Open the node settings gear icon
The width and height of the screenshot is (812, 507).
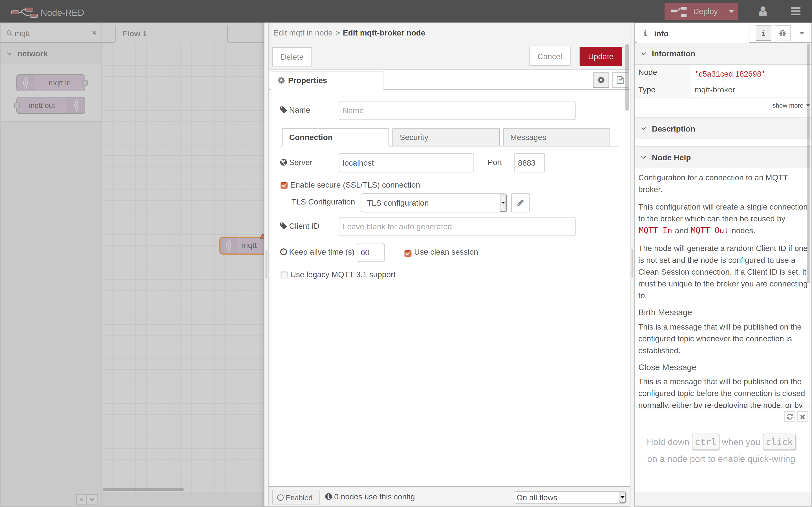pyautogui.click(x=601, y=80)
